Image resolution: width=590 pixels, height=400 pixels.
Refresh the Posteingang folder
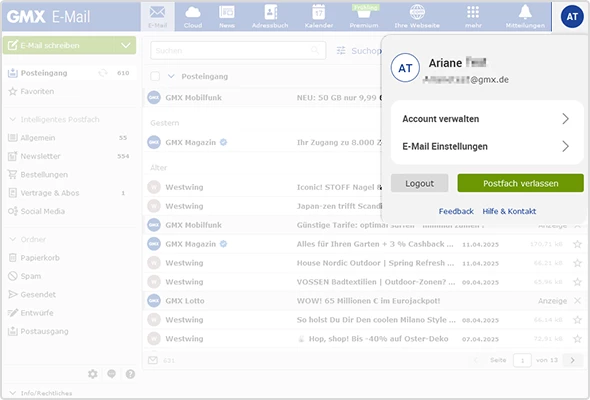103,73
